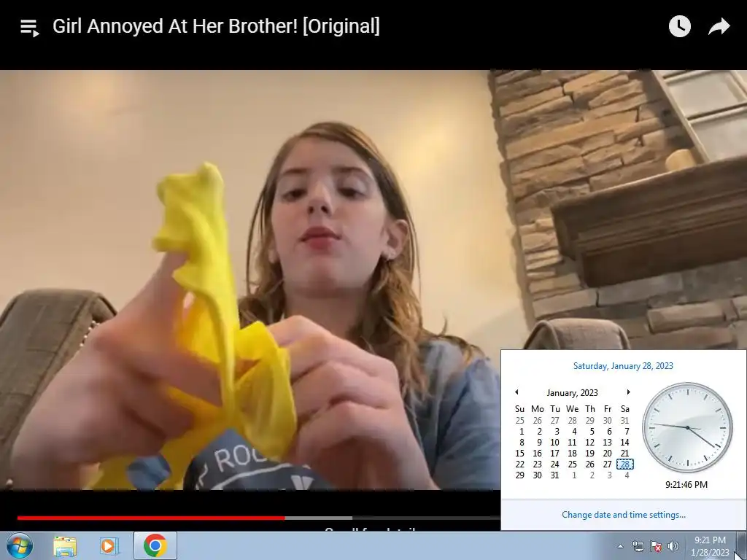Select January 24 in the calendar

pyautogui.click(x=554, y=464)
